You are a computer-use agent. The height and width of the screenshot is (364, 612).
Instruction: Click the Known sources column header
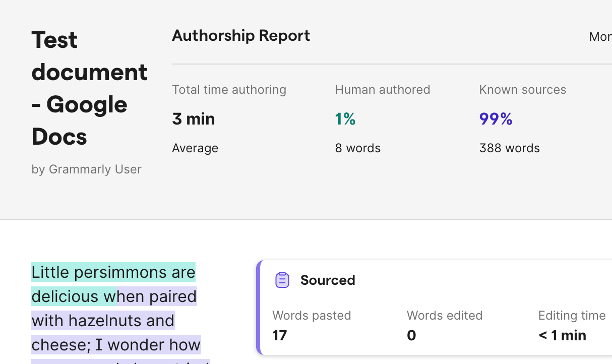pos(523,89)
